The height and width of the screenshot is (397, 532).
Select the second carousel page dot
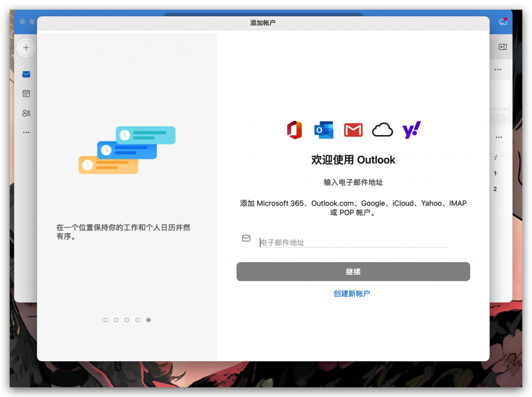point(116,320)
